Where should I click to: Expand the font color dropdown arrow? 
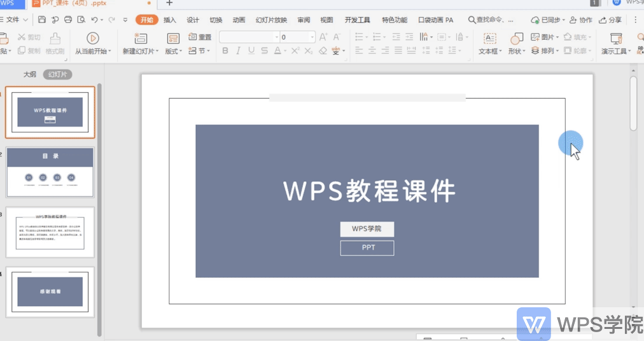click(285, 51)
